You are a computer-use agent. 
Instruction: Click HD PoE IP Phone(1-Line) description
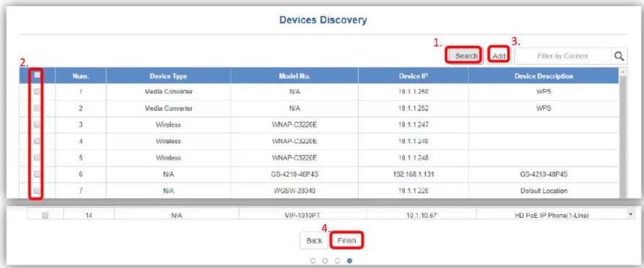coord(553,216)
